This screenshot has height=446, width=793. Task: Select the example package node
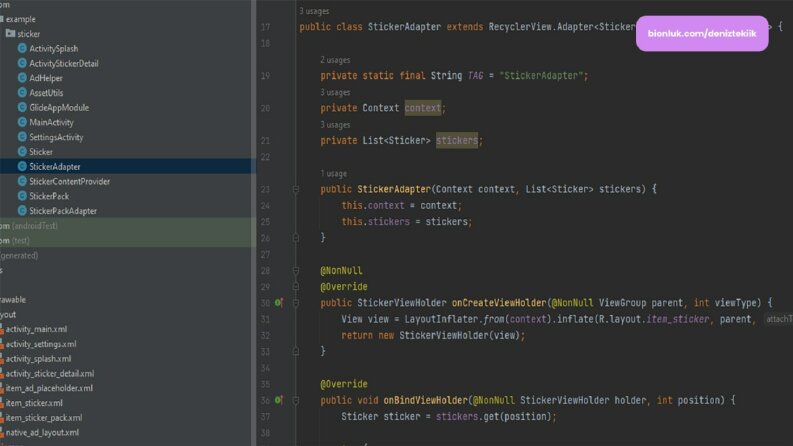tap(20, 19)
